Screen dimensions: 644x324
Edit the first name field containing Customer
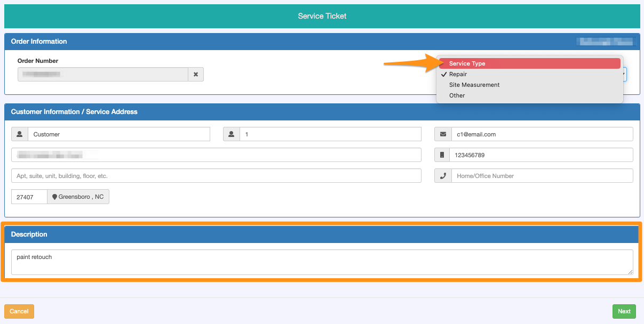pyautogui.click(x=119, y=134)
